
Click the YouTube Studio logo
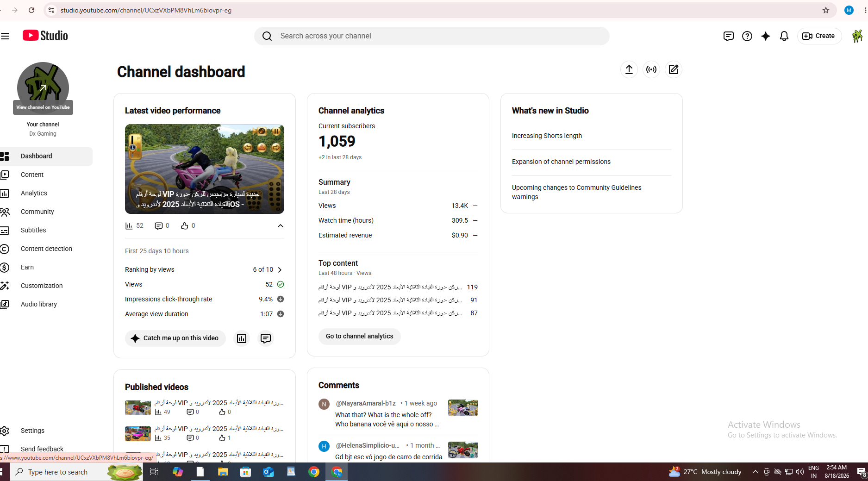[x=45, y=36]
